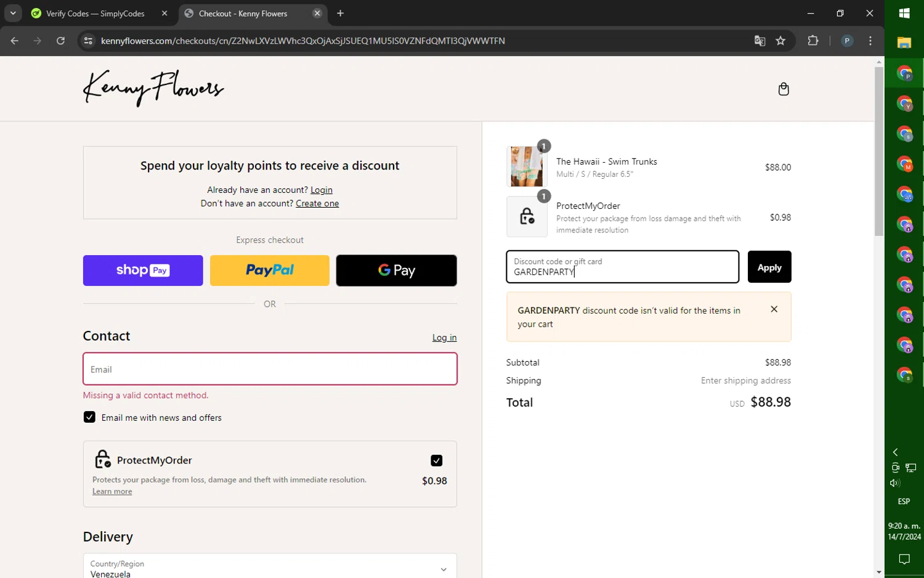Uncheck Email me with news and offers
Image resolution: width=924 pixels, height=578 pixels.
(x=89, y=417)
